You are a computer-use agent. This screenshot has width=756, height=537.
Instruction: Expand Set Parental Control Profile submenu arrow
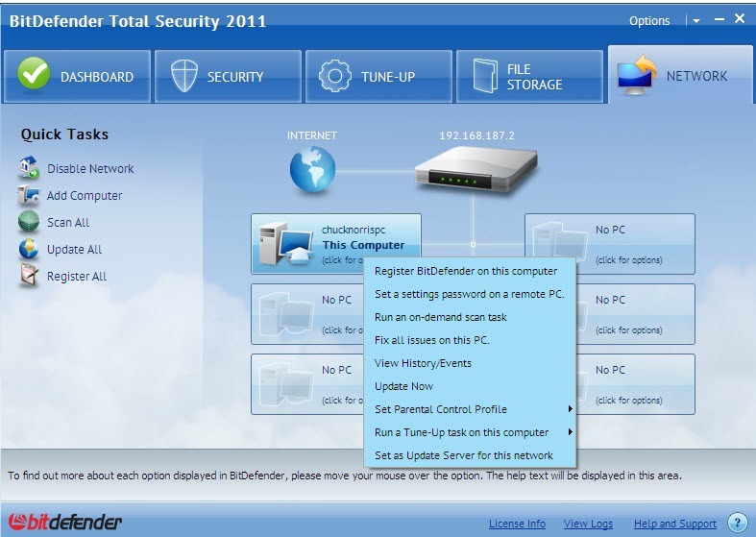point(570,409)
